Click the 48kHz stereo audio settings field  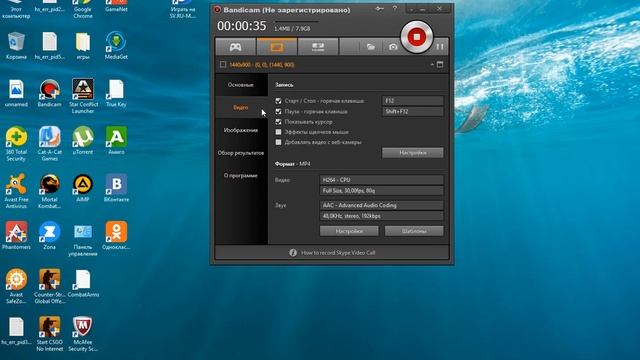(x=381, y=216)
